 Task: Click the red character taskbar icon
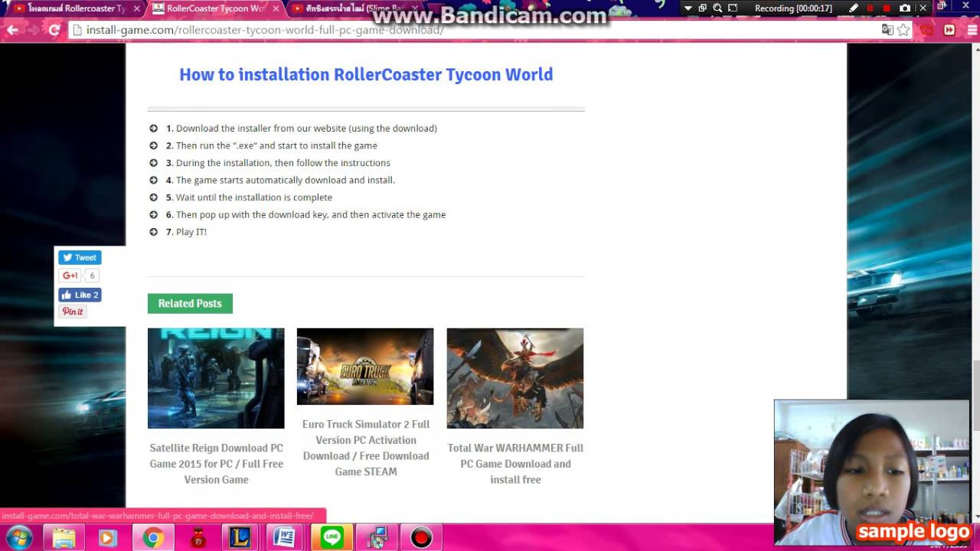tap(198, 538)
